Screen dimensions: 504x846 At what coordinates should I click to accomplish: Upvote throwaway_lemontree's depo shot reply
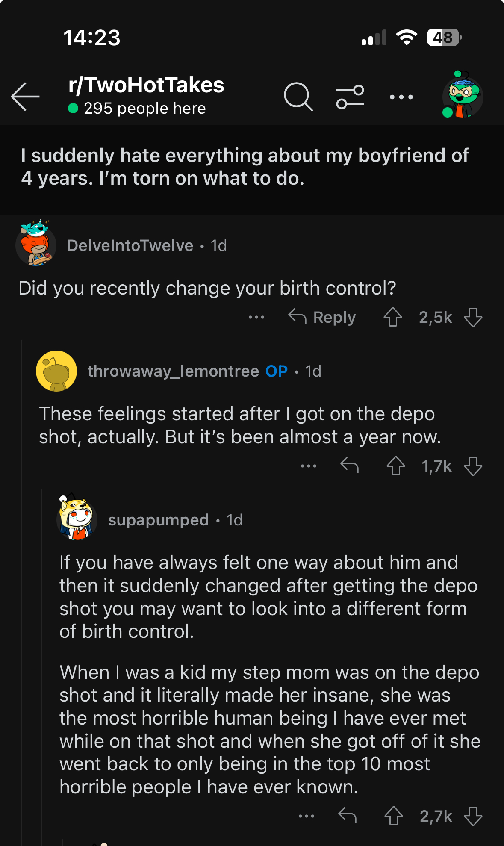[395, 466]
